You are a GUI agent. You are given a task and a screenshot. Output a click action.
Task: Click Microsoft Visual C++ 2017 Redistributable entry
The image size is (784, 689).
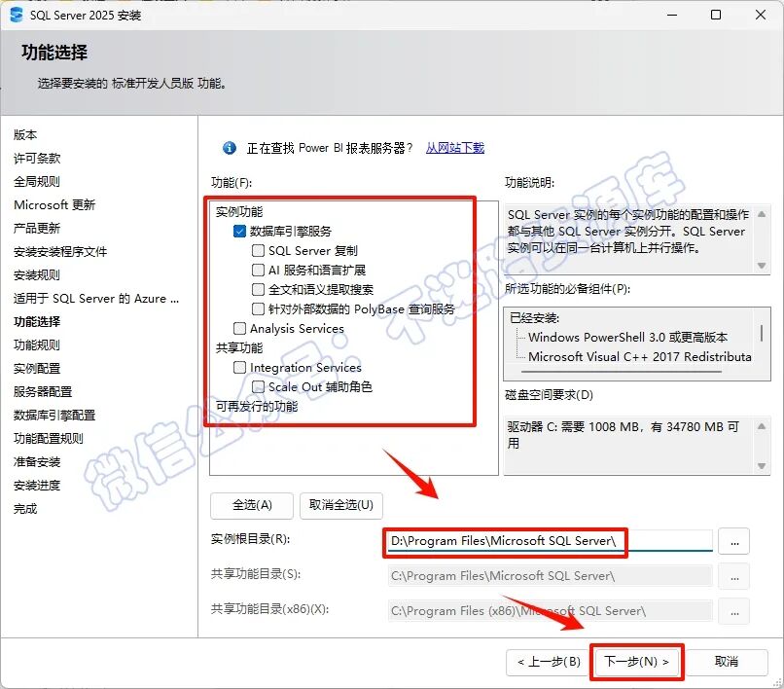pyautogui.click(x=640, y=357)
